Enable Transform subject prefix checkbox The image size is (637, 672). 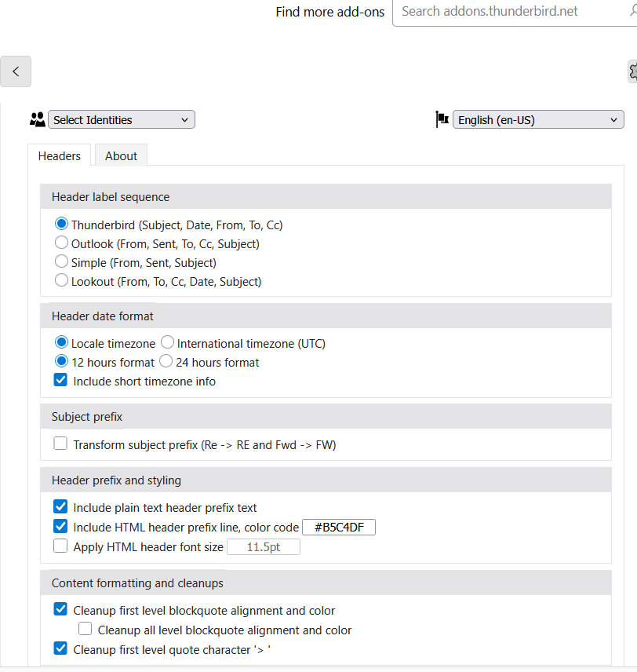coord(60,444)
